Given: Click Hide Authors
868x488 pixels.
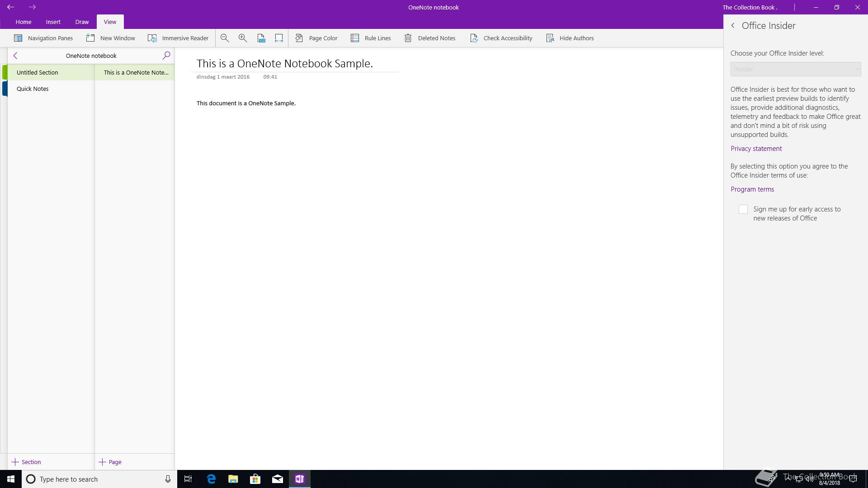Looking at the screenshot, I should 570,38.
